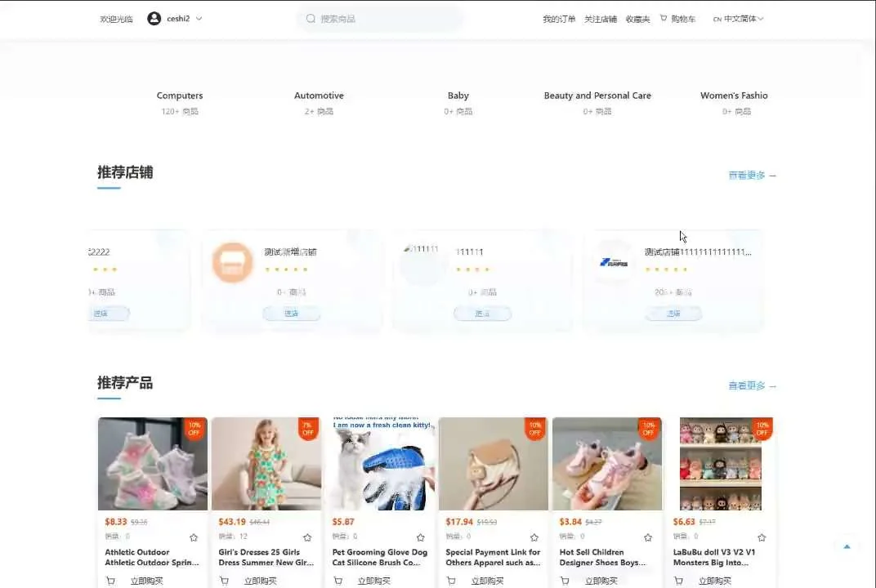
Task: Expand the ceshi2 account dropdown
Action: click(199, 19)
